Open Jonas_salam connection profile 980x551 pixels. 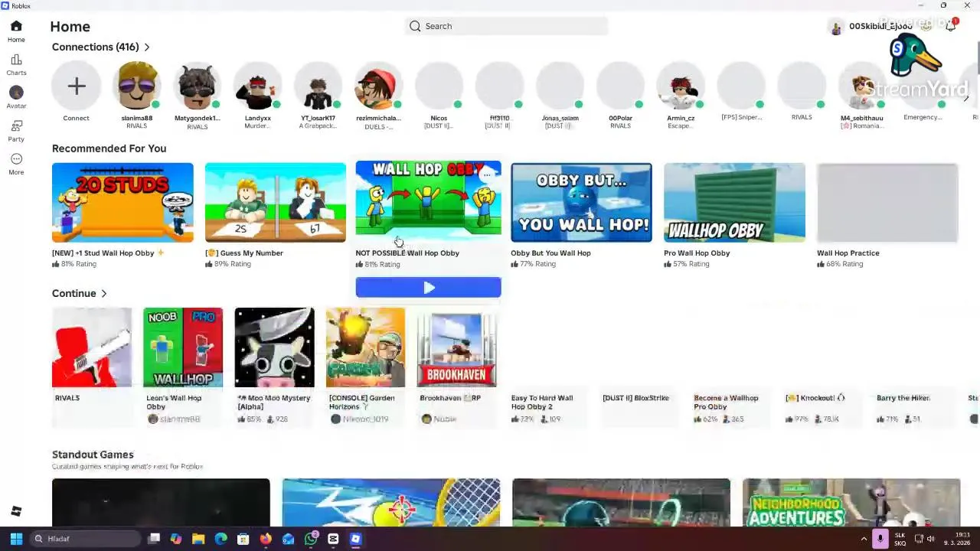[x=560, y=86]
